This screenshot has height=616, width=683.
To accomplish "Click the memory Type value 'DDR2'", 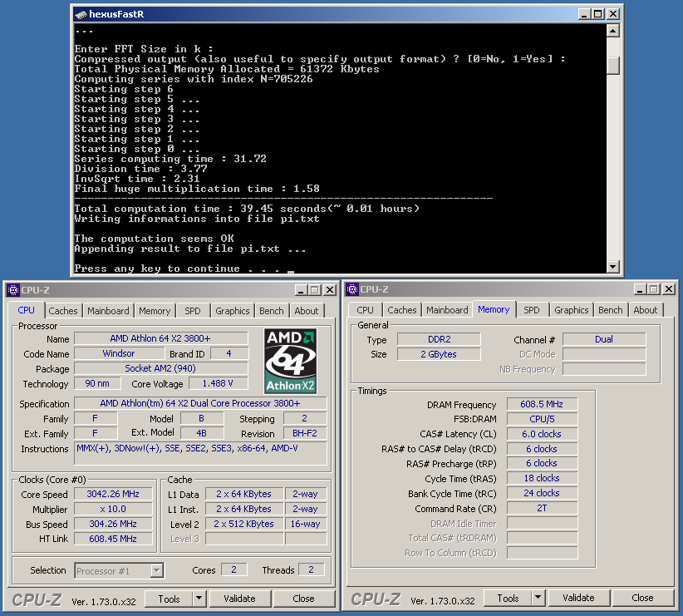I will [439, 339].
